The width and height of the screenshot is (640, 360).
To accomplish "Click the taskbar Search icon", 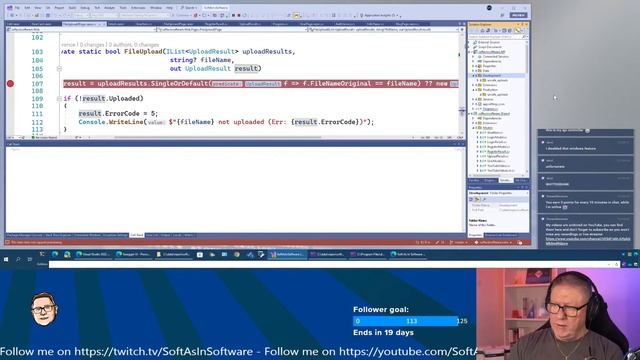I will tap(18, 259).
